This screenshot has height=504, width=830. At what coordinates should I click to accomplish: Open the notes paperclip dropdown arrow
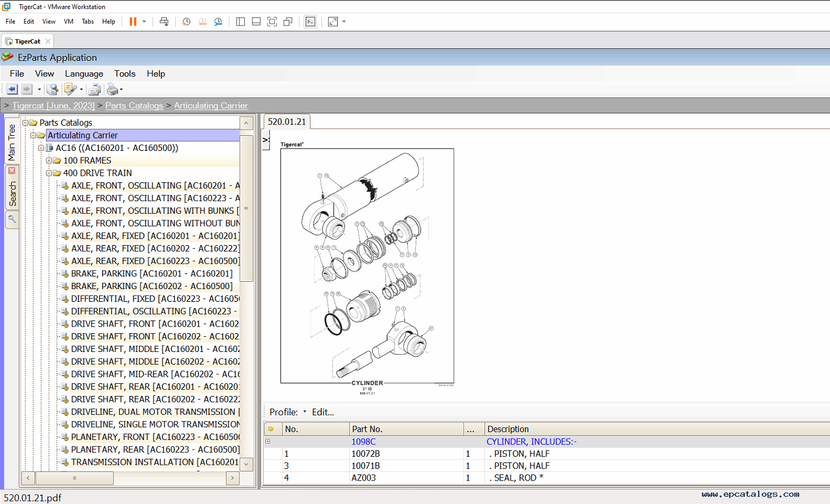[82, 90]
